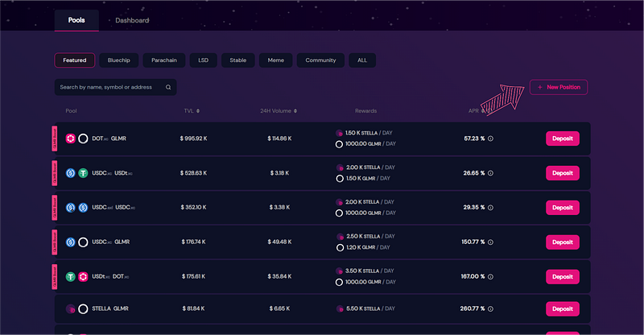
Task: Click GLMR token icon in STELLA GLMR row
Action: pos(83,308)
